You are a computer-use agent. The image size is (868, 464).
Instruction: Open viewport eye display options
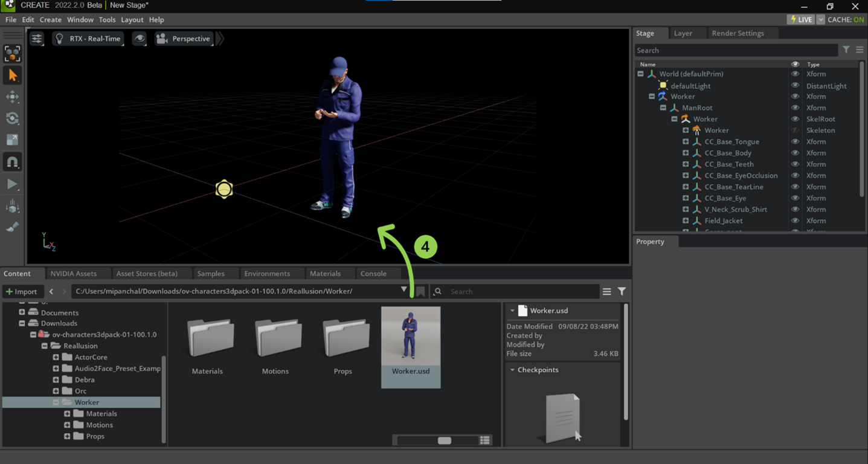[x=140, y=39]
